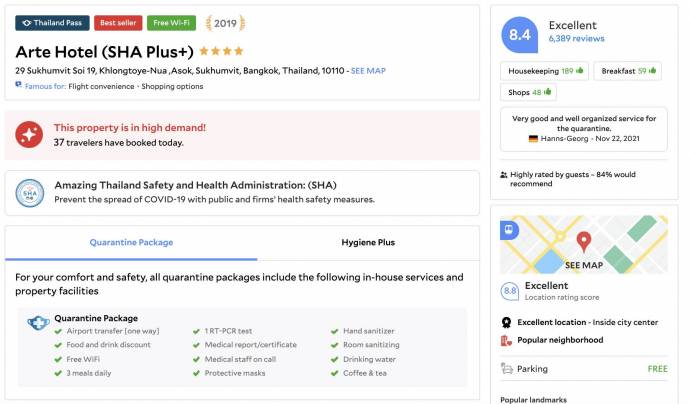Click the Excellent location ribbon icon
This screenshot has width=690, height=404.
point(506,323)
